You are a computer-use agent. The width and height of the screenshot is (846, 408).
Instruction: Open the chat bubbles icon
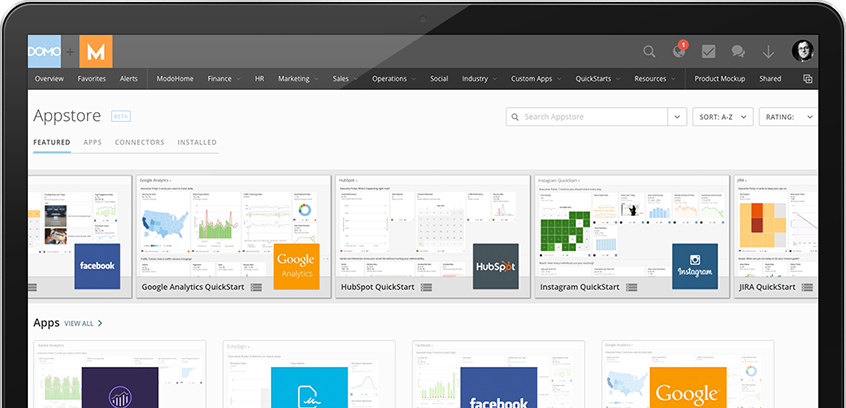[738, 51]
